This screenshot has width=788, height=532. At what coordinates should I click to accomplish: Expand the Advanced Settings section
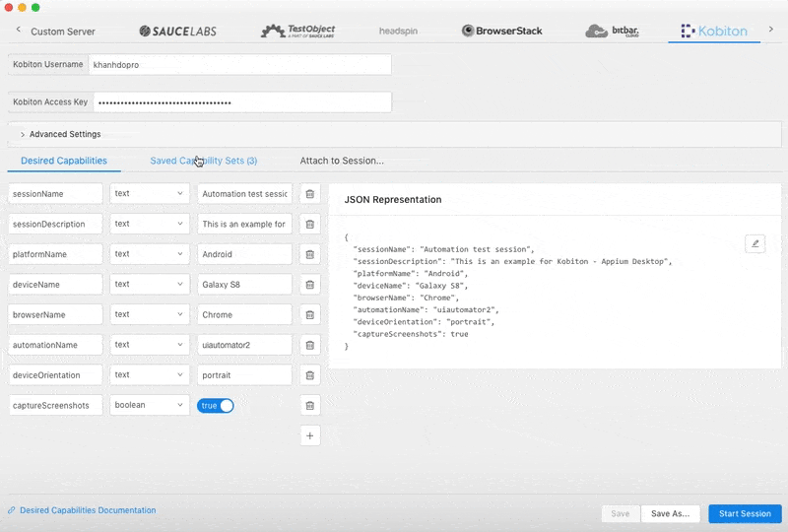[59, 134]
